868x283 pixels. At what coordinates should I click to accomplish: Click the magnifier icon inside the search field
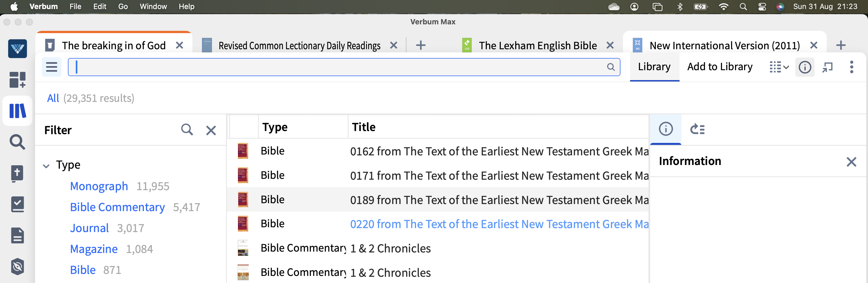pyautogui.click(x=611, y=67)
